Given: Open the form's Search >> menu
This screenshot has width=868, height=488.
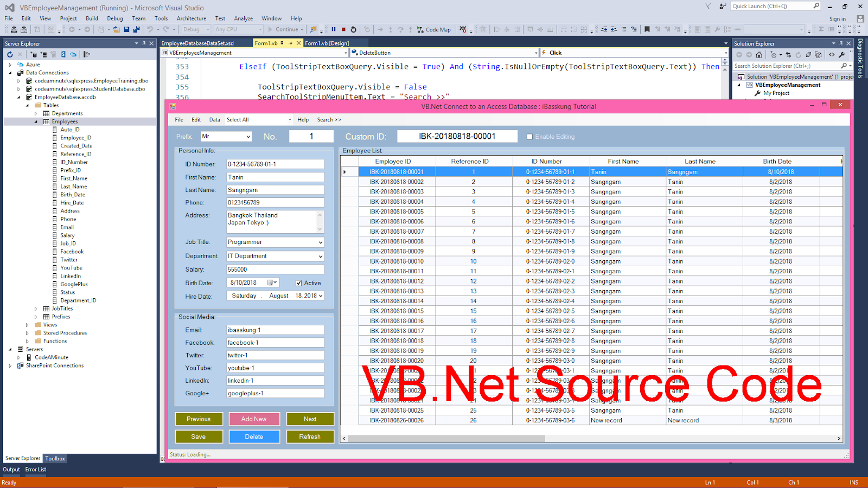Looking at the screenshot, I should 329,120.
